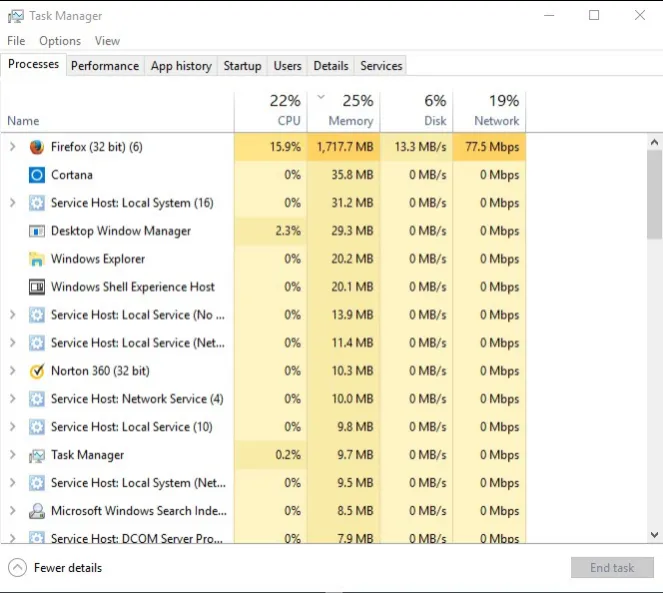Select the Desktop Window Manager icon

coord(37,231)
